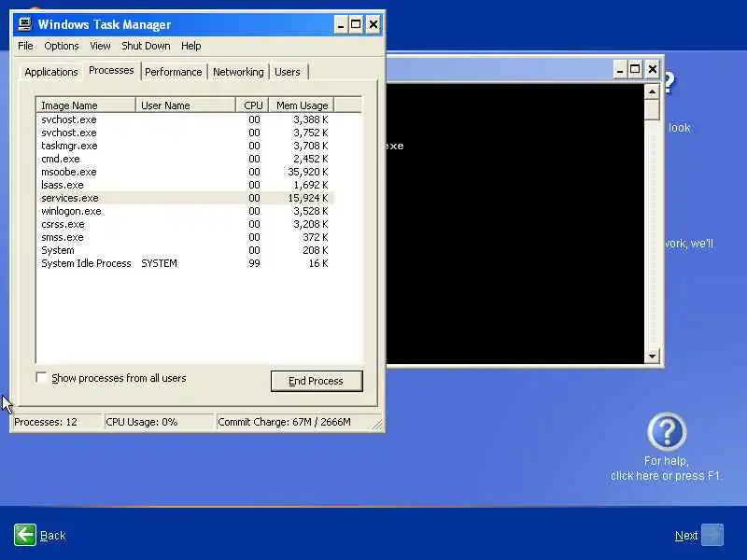Click the 99 CPU value
The height and width of the screenshot is (560, 747).
(x=254, y=263)
